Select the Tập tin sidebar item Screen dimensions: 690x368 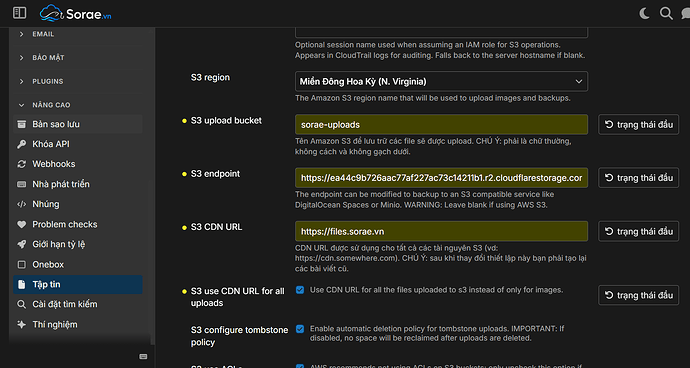pyautogui.click(x=78, y=284)
